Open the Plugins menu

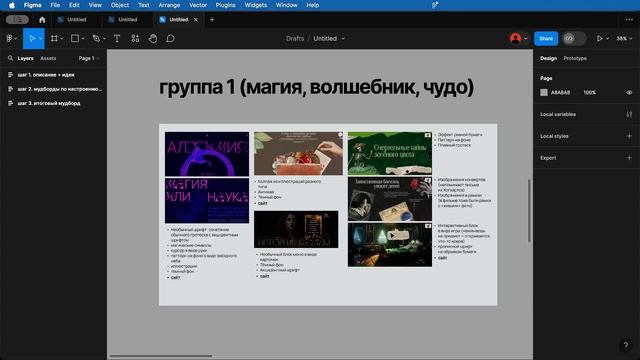click(225, 5)
